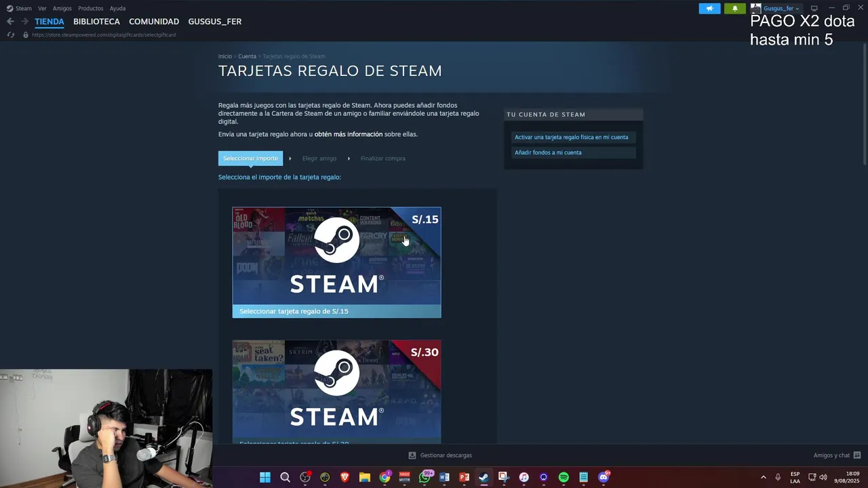Switch to the TIENDA tab

50,22
